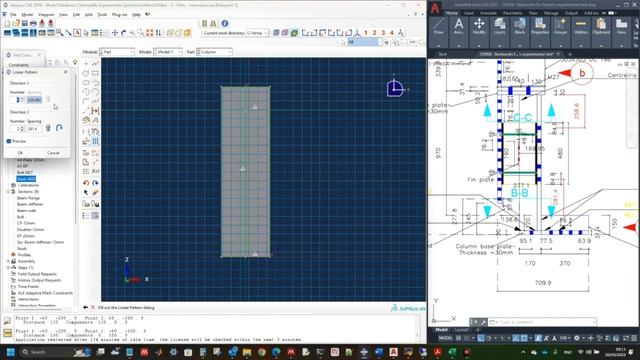Click the New Model Database icon in Abaqus
This screenshot has width=640, height=360.
click(7, 23)
